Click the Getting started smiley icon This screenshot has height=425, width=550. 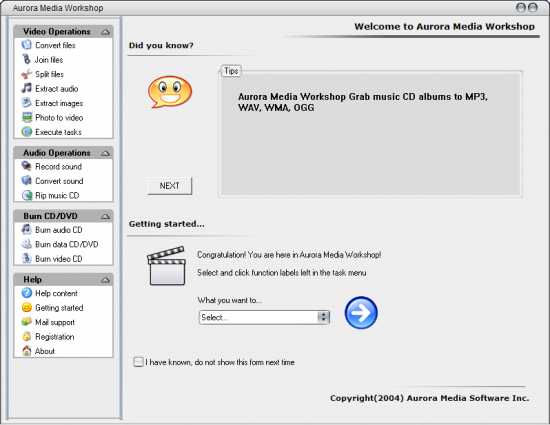coord(27,308)
